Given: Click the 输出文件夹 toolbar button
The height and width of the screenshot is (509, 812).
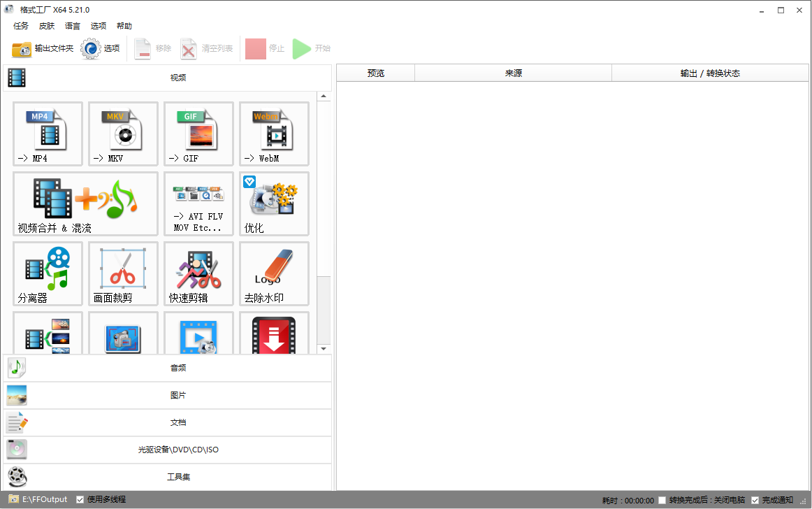Looking at the screenshot, I should pyautogui.click(x=43, y=48).
